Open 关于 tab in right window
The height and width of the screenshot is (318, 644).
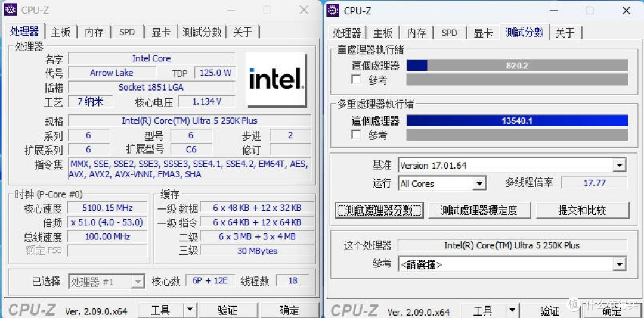click(565, 33)
